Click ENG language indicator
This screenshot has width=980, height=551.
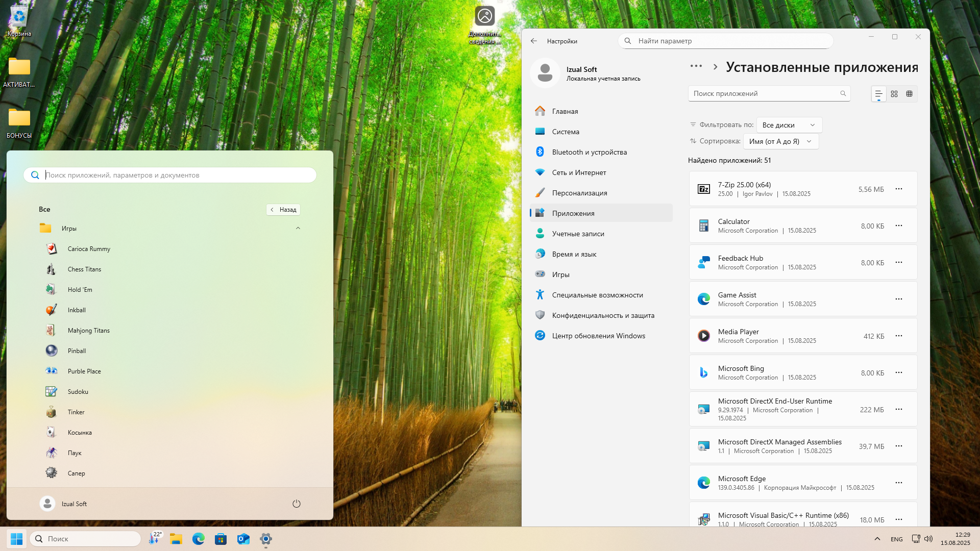[897, 539]
